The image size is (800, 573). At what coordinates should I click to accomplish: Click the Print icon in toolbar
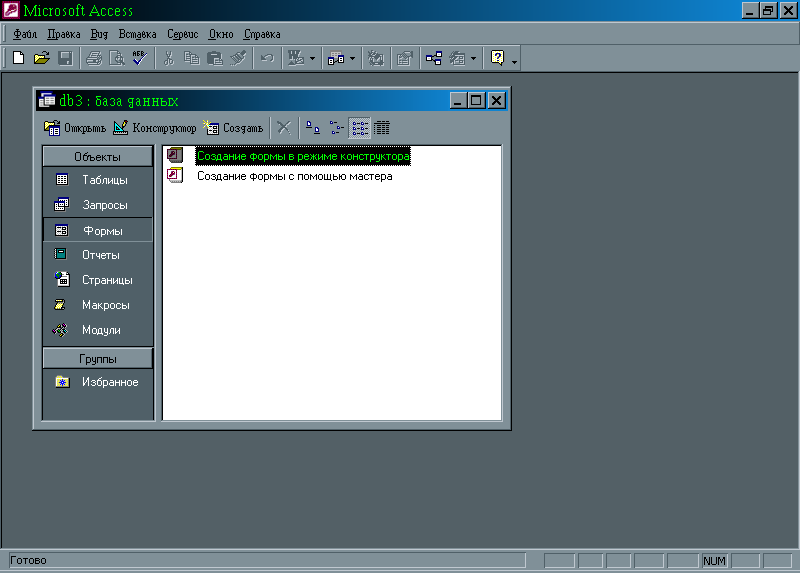pyautogui.click(x=94, y=58)
